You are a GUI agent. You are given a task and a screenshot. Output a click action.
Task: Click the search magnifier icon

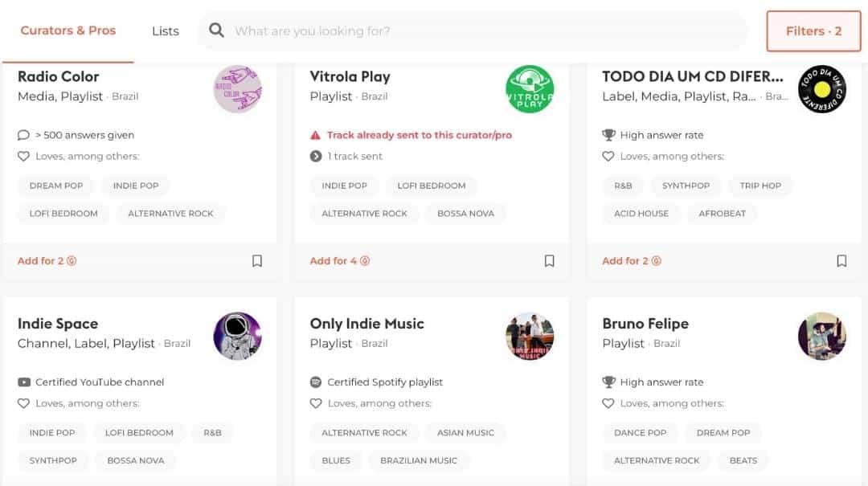coord(216,31)
